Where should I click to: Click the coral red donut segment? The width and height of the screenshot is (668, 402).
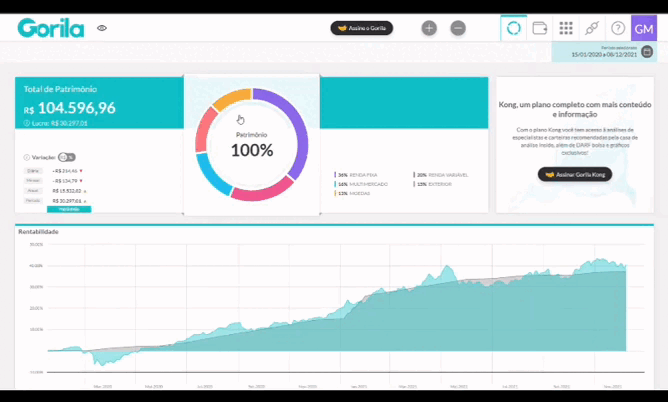pyautogui.click(x=204, y=129)
